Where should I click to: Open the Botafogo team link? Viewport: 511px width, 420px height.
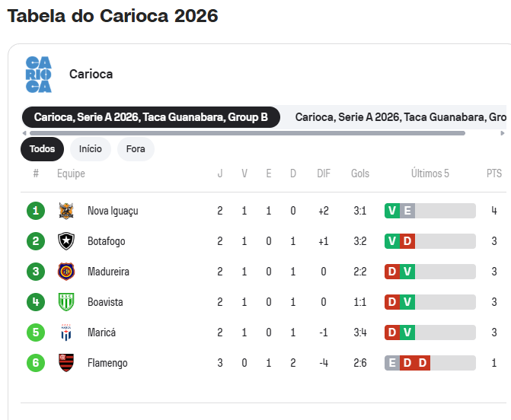click(106, 241)
